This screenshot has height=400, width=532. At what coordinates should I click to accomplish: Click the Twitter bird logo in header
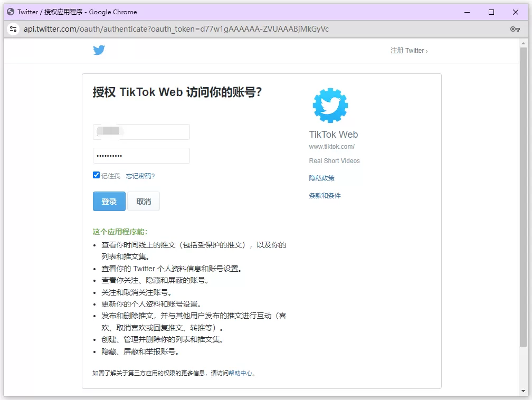[x=99, y=50]
